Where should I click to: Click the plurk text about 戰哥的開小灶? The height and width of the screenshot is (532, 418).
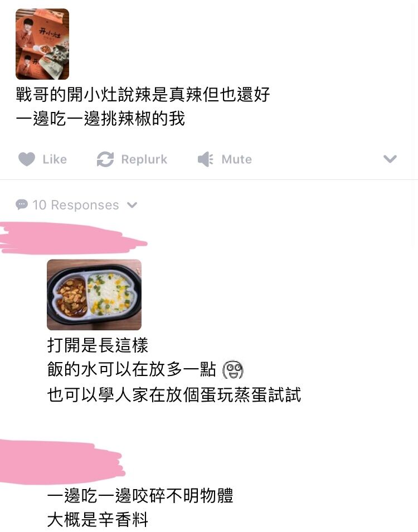coord(143,94)
